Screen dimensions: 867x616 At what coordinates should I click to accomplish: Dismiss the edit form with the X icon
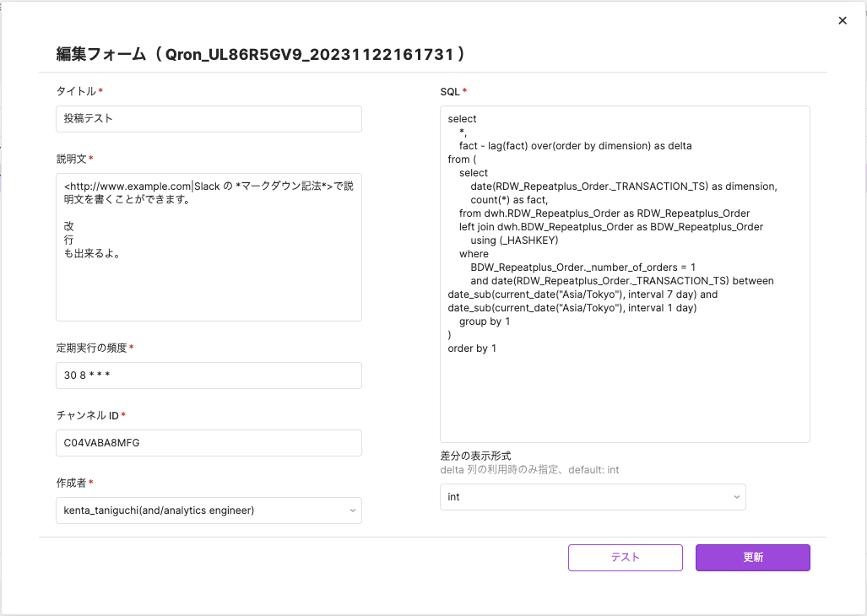point(842,20)
